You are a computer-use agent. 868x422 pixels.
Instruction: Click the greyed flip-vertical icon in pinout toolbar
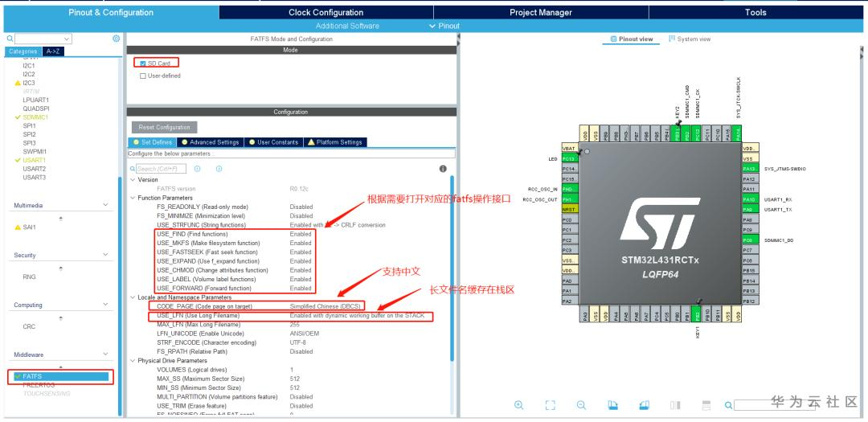click(x=706, y=405)
